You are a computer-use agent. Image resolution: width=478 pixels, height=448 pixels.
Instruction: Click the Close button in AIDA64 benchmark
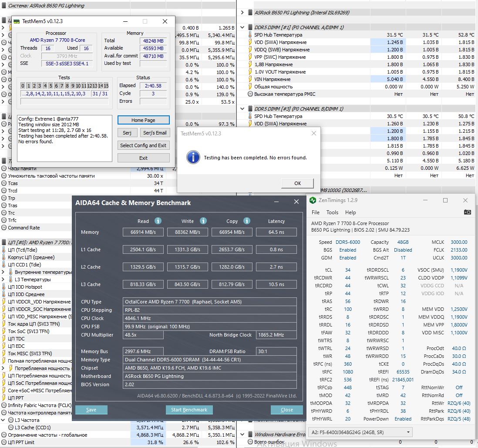[286, 410]
